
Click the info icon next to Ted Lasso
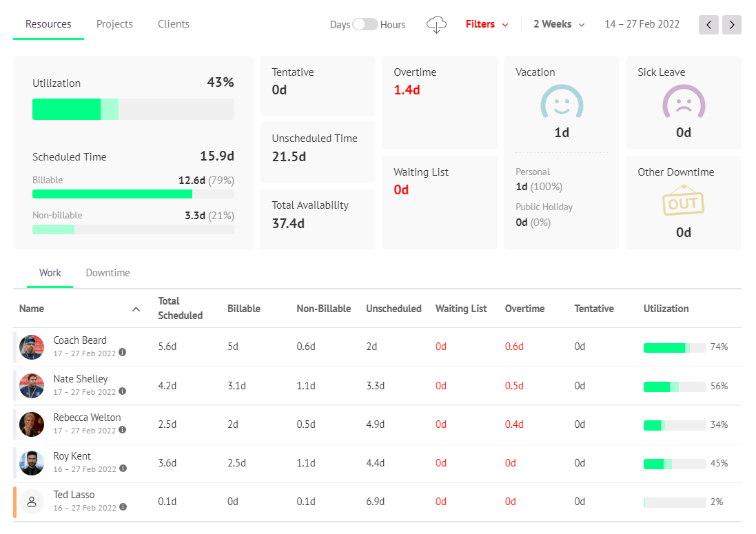(x=123, y=508)
